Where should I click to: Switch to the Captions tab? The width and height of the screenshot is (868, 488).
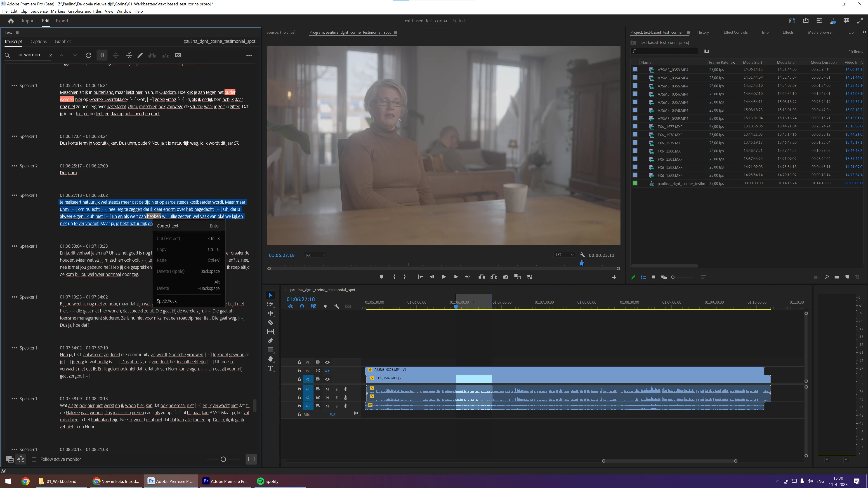click(38, 41)
